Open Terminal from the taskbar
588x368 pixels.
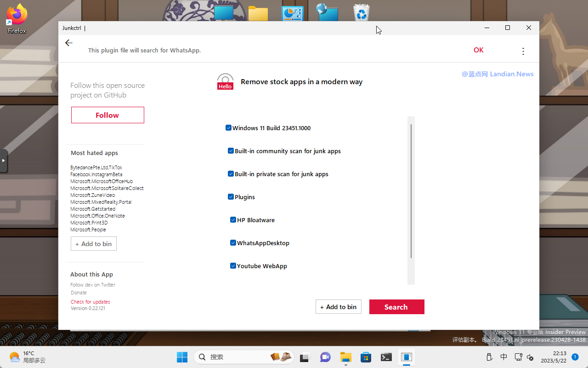(x=386, y=357)
